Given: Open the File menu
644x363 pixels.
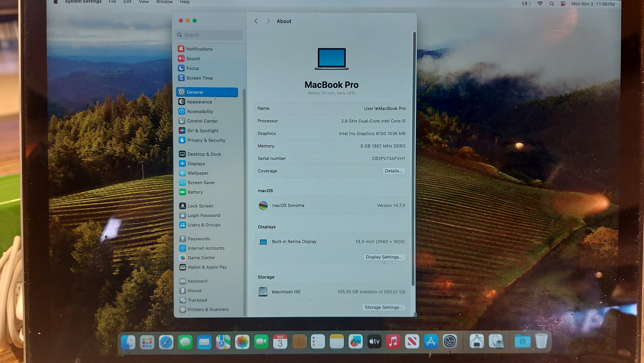Looking at the screenshot, I should coord(112,2).
